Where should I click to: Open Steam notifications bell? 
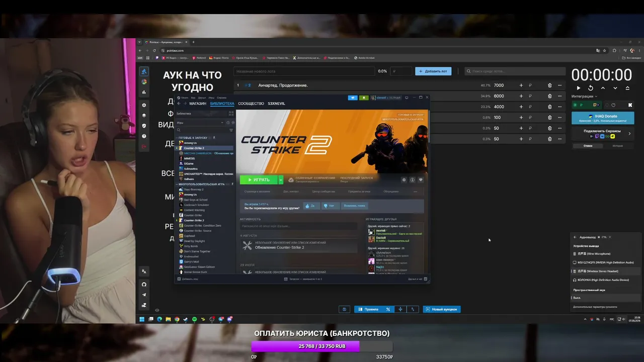click(x=364, y=98)
